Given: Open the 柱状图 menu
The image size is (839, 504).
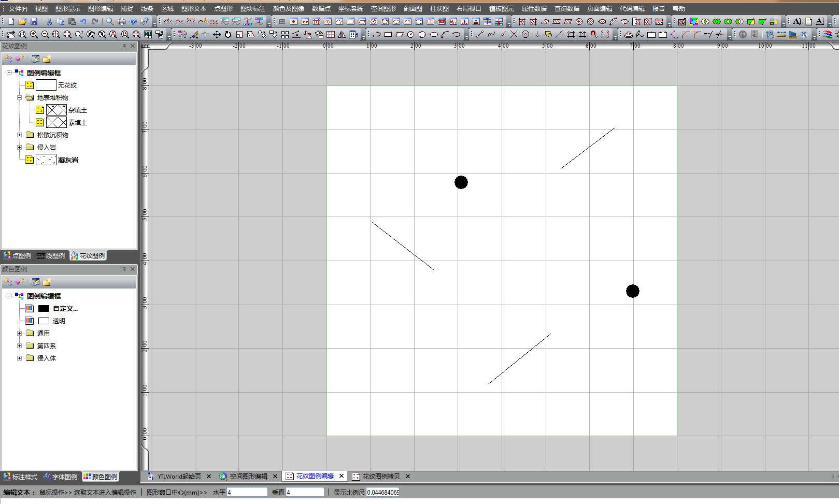Looking at the screenshot, I should 439,9.
